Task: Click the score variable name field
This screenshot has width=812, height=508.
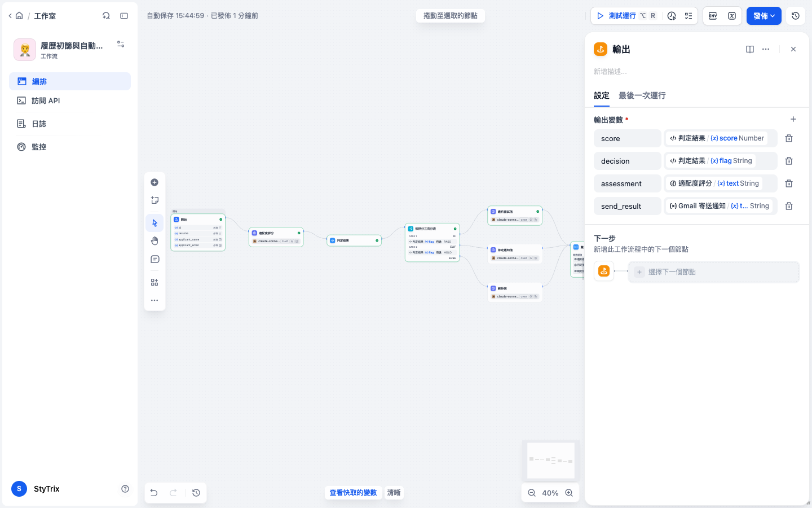Action: point(628,138)
